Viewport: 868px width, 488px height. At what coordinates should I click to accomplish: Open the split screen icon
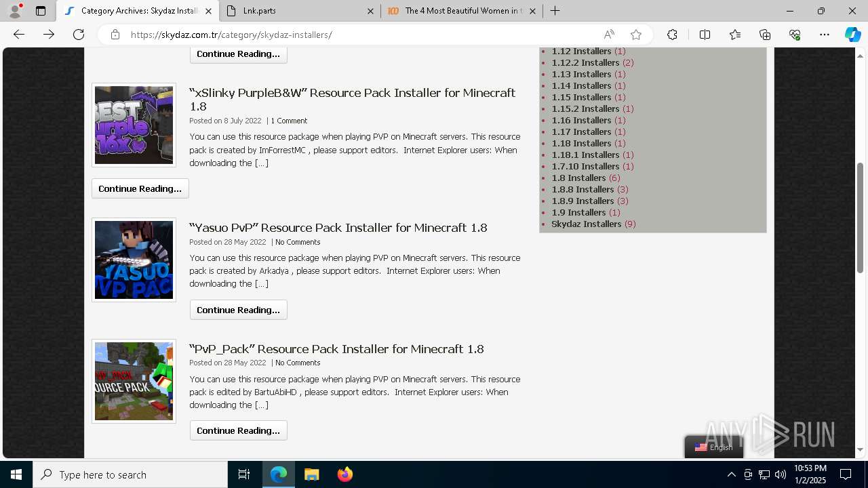(x=705, y=35)
